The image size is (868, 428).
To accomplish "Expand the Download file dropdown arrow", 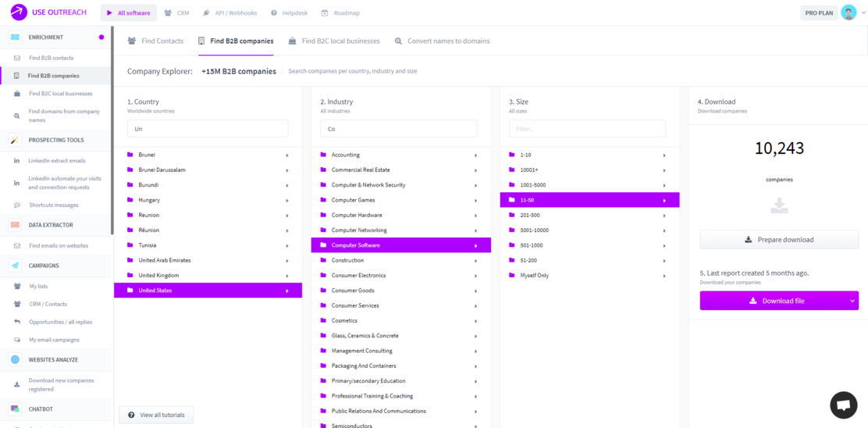I will (x=852, y=301).
